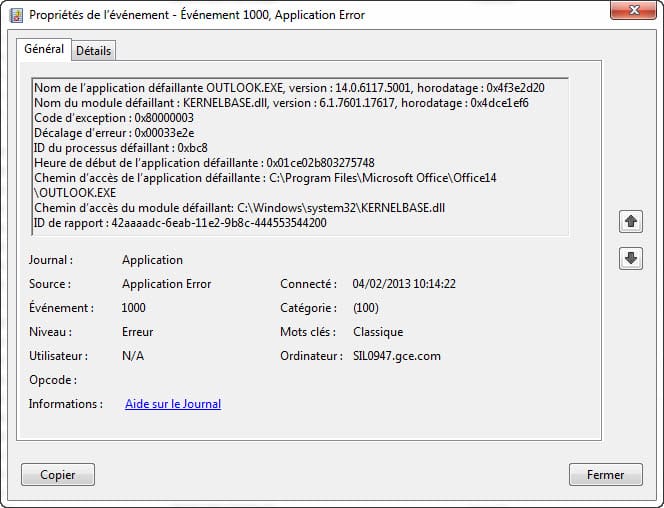Click the Journal value Application
Image resolution: width=664 pixels, height=508 pixels.
[152, 260]
